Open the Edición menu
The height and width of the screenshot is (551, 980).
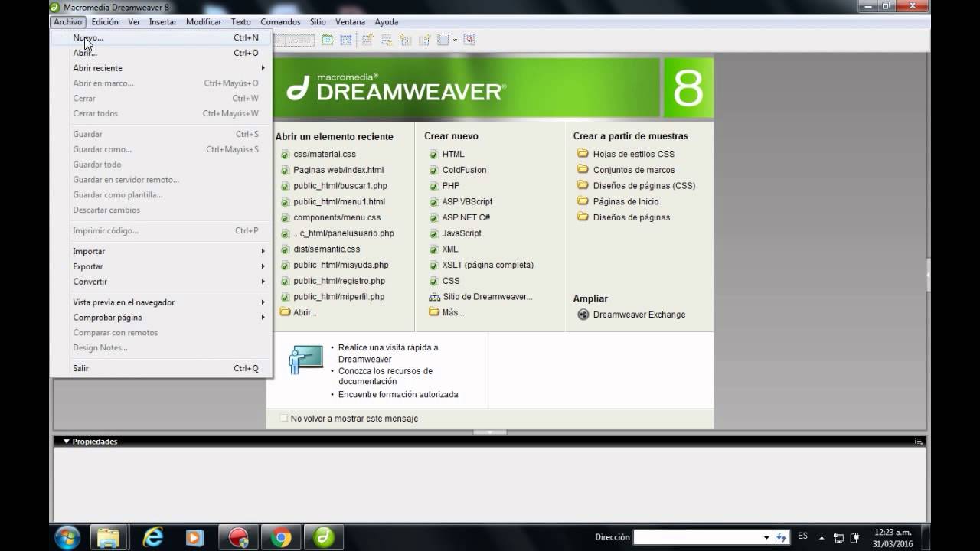(x=105, y=22)
